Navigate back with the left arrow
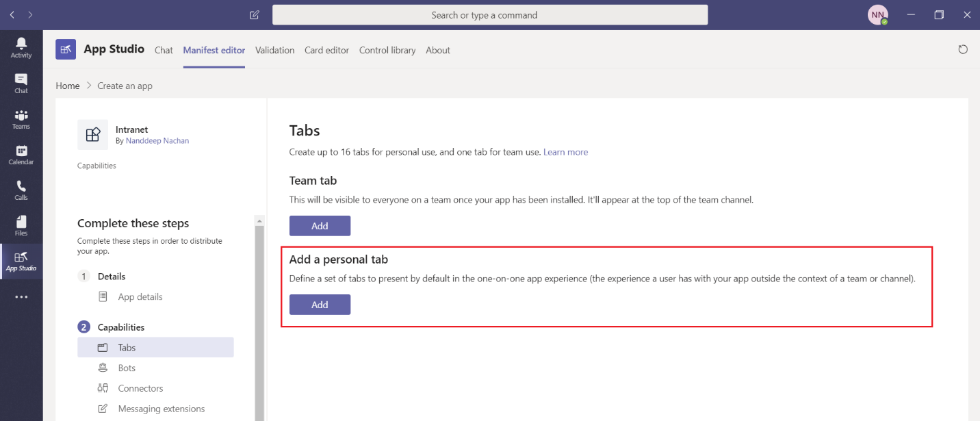 point(12,15)
